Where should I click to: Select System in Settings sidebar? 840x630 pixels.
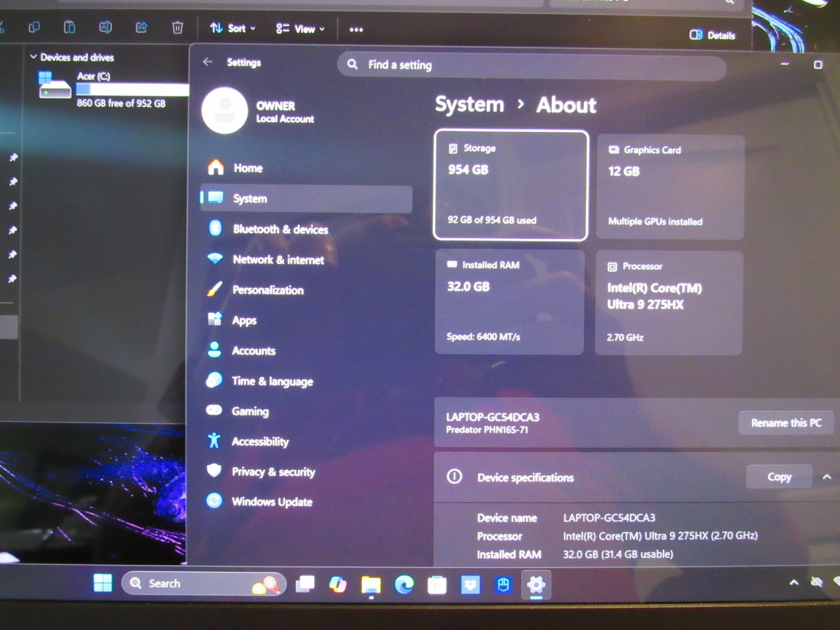306,198
